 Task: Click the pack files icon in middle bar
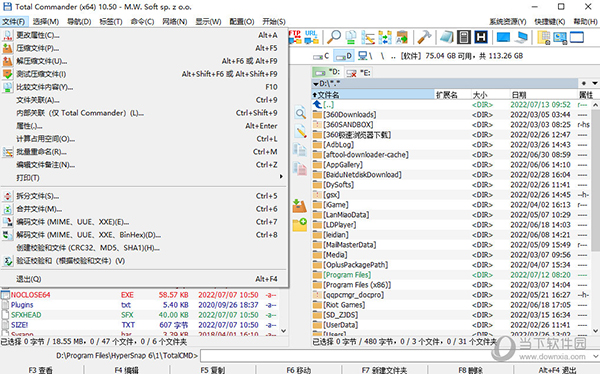300,206
